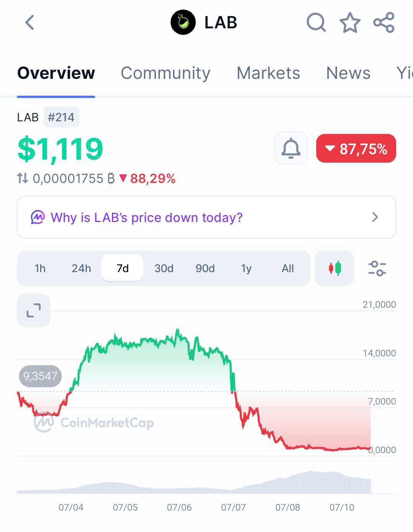Switch to the Markets tab
This screenshot has height=532, width=413.
click(268, 73)
